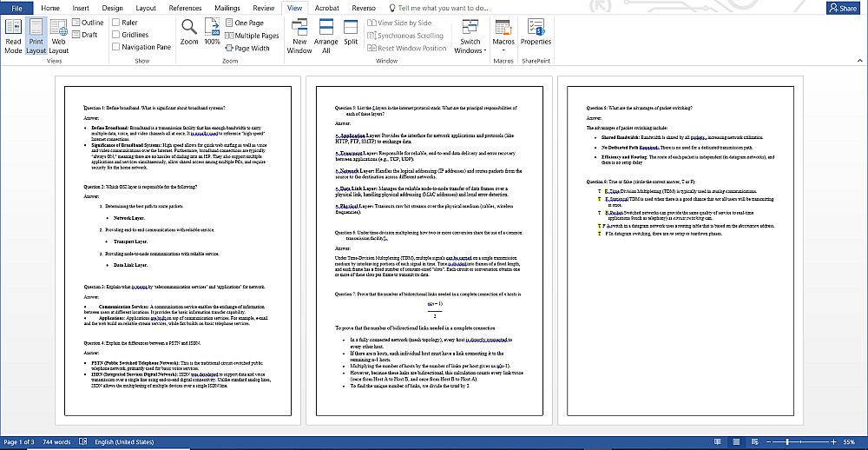Open the File tab
The height and width of the screenshot is (450, 868).
point(16,8)
